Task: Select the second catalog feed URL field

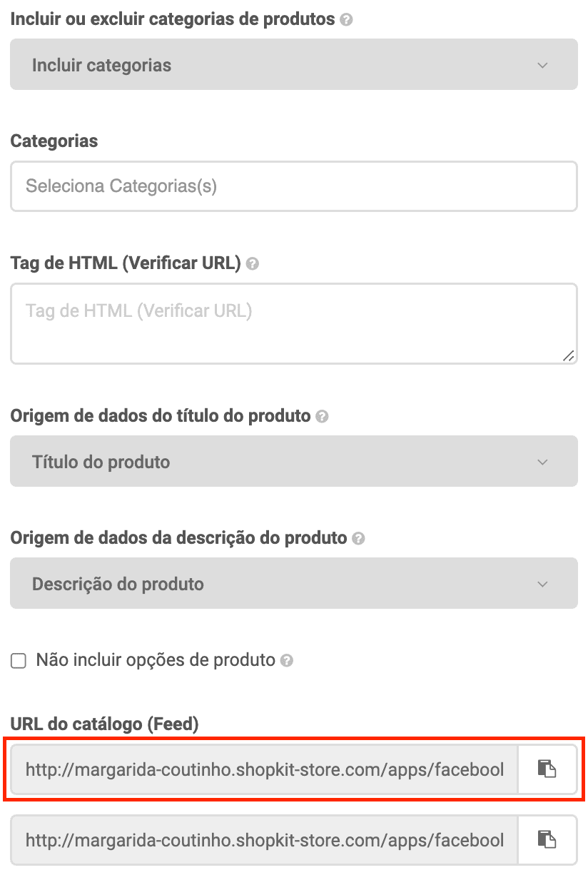Action: coord(264,839)
